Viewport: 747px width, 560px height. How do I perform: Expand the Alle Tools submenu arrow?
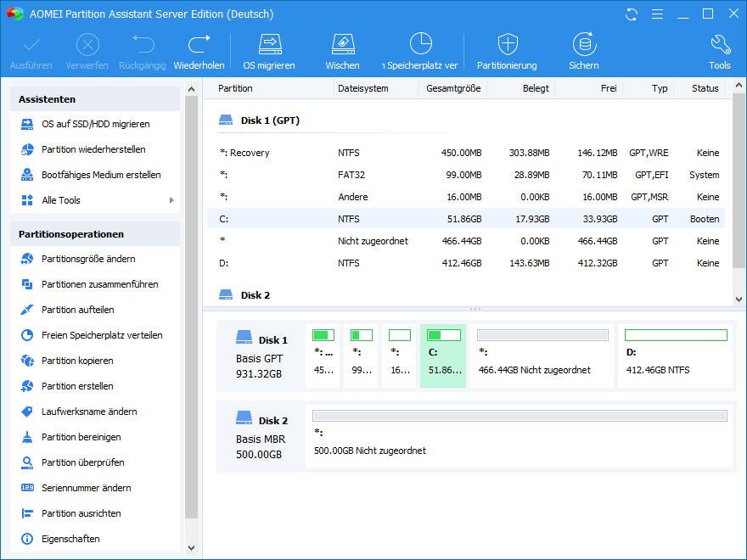coord(171,200)
